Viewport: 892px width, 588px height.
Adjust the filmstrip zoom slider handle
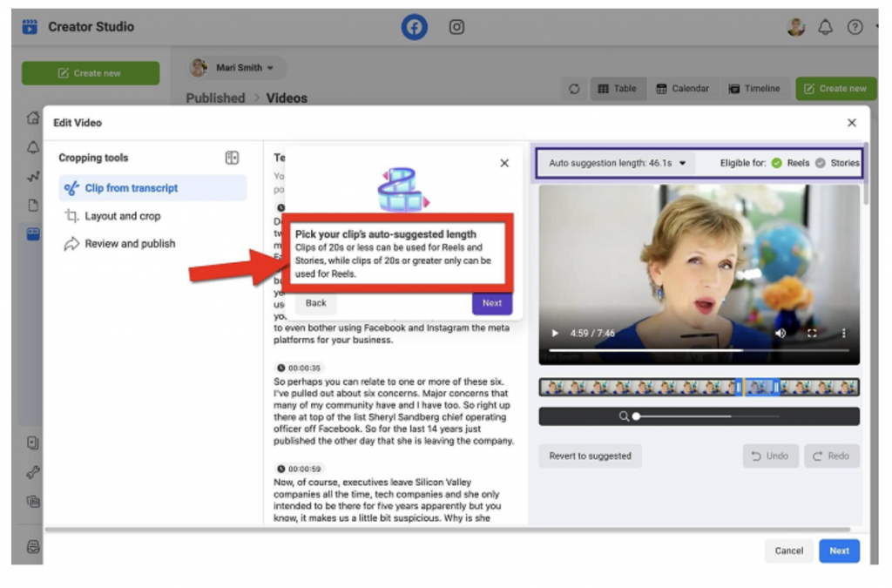click(636, 416)
